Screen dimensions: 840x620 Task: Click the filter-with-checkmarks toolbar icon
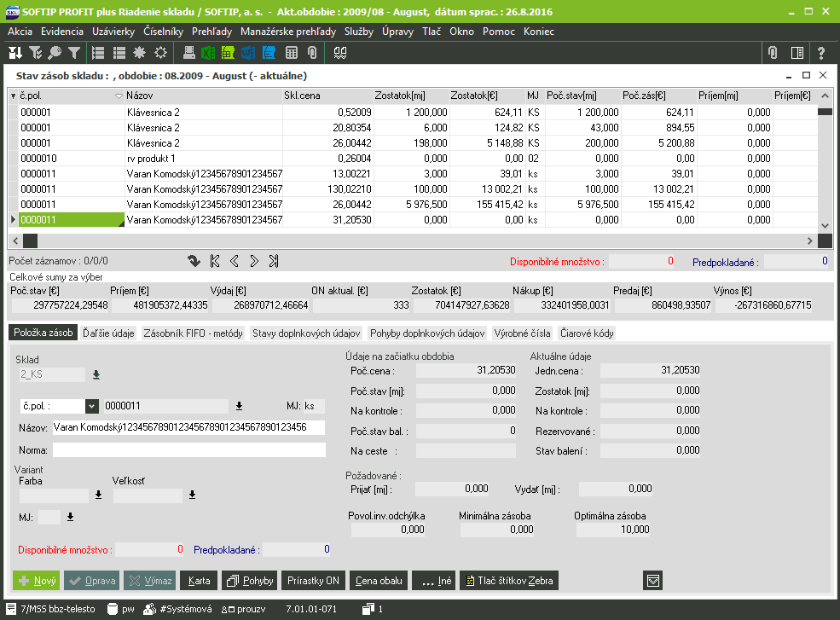(x=35, y=53)
